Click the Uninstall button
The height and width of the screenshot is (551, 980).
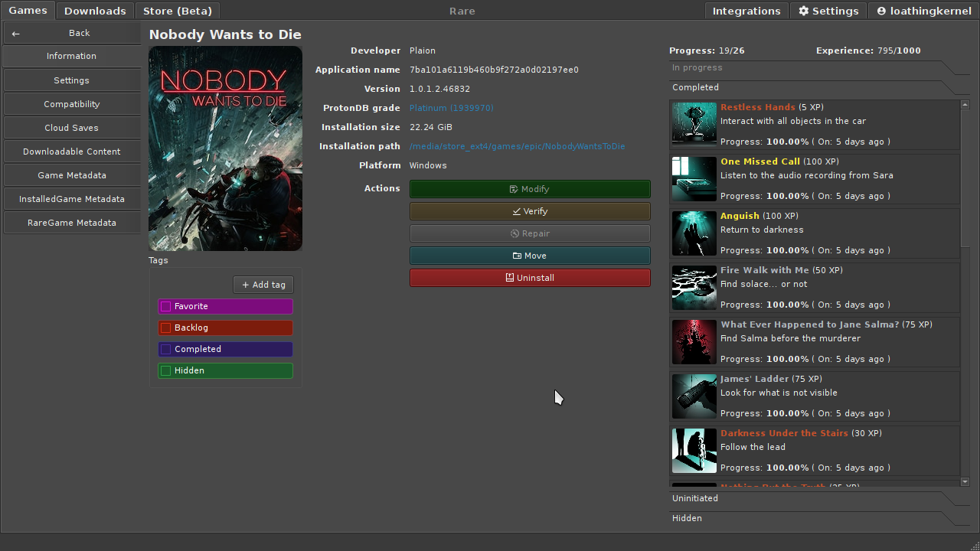(x=530, y=278)
